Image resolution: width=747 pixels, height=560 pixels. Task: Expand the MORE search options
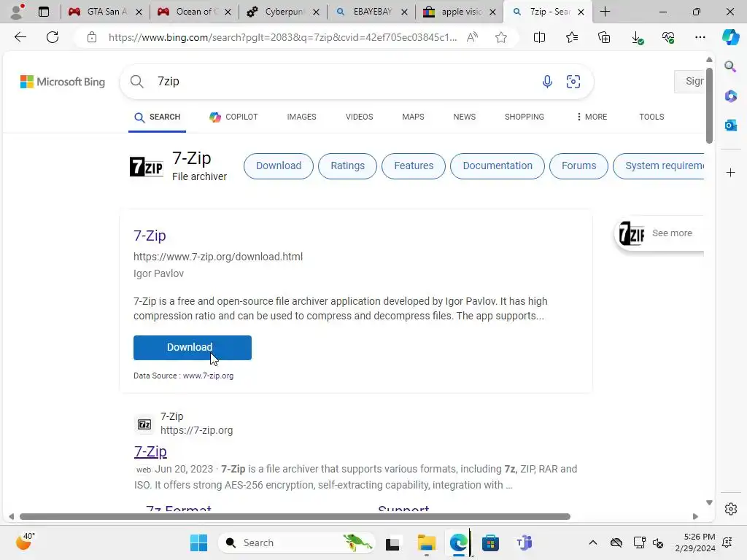click(x=592, y=117)
